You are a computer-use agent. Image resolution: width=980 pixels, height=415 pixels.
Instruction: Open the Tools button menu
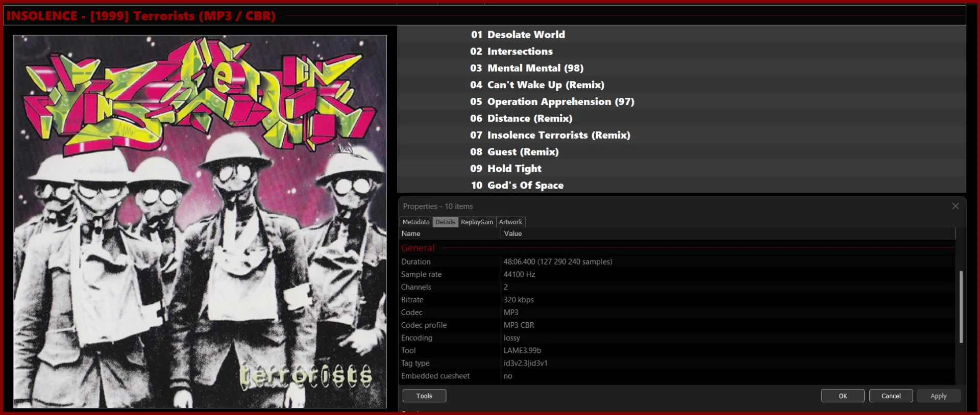click(424, 396)
